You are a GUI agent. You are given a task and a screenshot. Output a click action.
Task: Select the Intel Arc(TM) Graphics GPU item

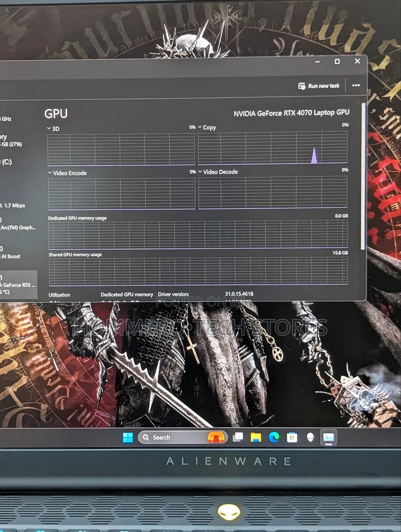click(x=18, y=224)
